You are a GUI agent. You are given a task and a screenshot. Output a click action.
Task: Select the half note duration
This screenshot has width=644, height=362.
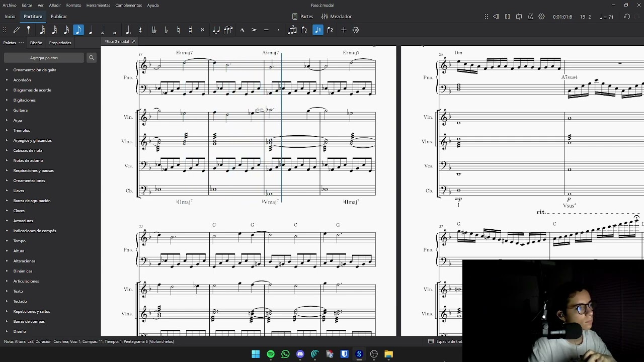103,30
